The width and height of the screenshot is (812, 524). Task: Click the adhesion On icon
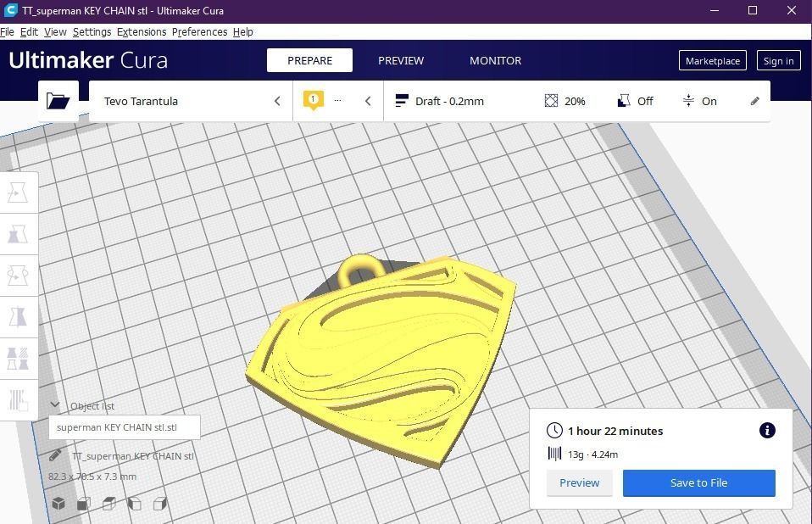point(688,100)
